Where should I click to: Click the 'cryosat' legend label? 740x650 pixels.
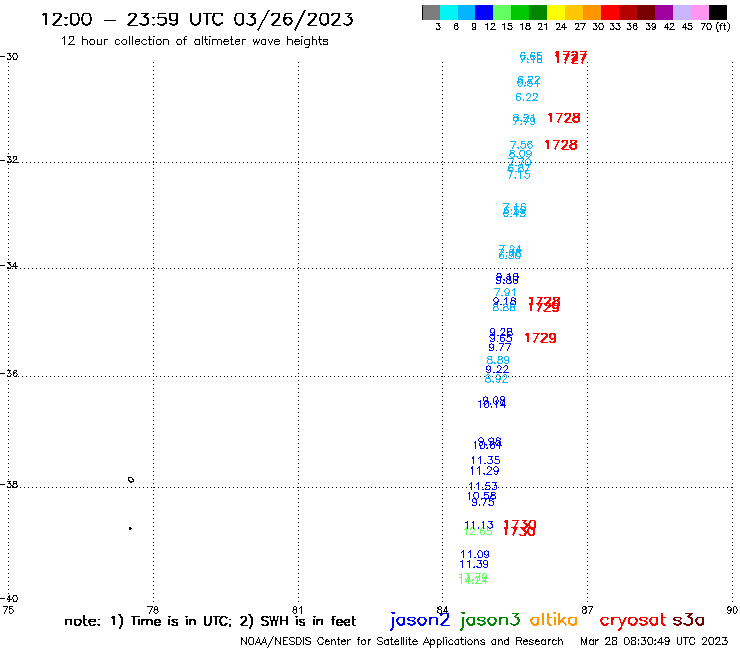632,620
